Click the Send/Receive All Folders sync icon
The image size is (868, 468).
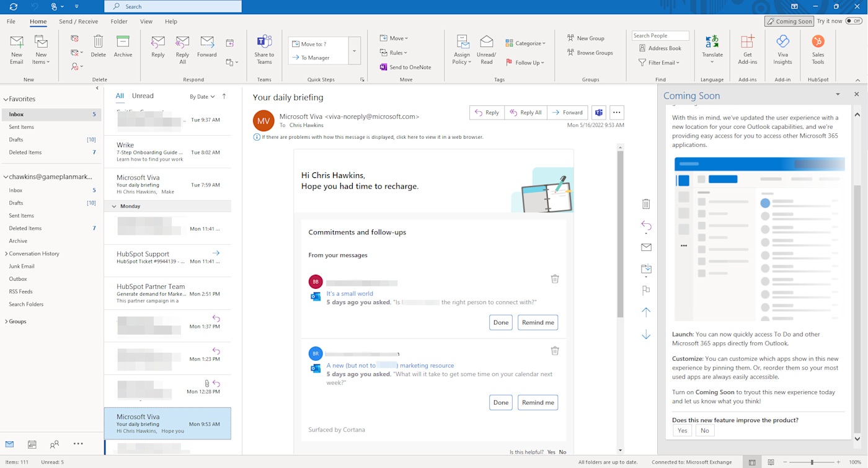[13, 7]
